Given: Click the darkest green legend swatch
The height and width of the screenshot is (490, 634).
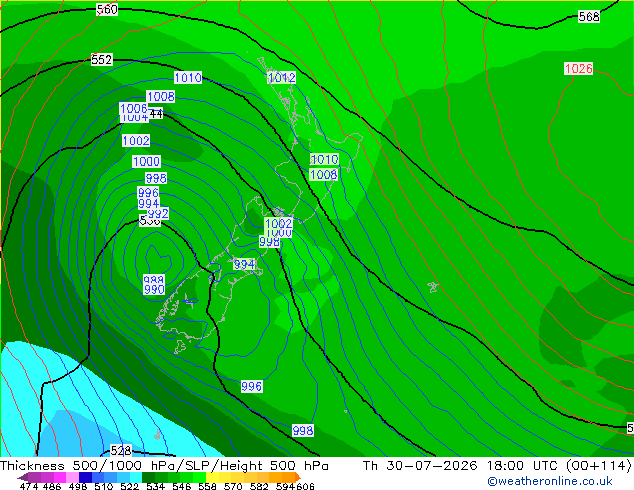Looking at the screenshot, I should [x=148, y=477].
